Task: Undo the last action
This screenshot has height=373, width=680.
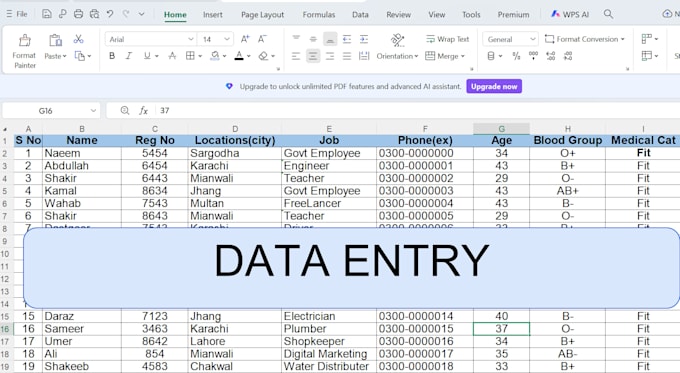Action: 110,14
